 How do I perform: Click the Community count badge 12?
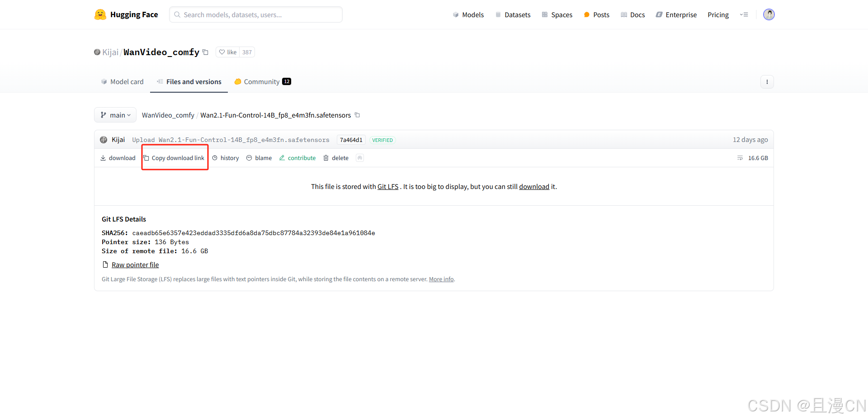point(287,81)
